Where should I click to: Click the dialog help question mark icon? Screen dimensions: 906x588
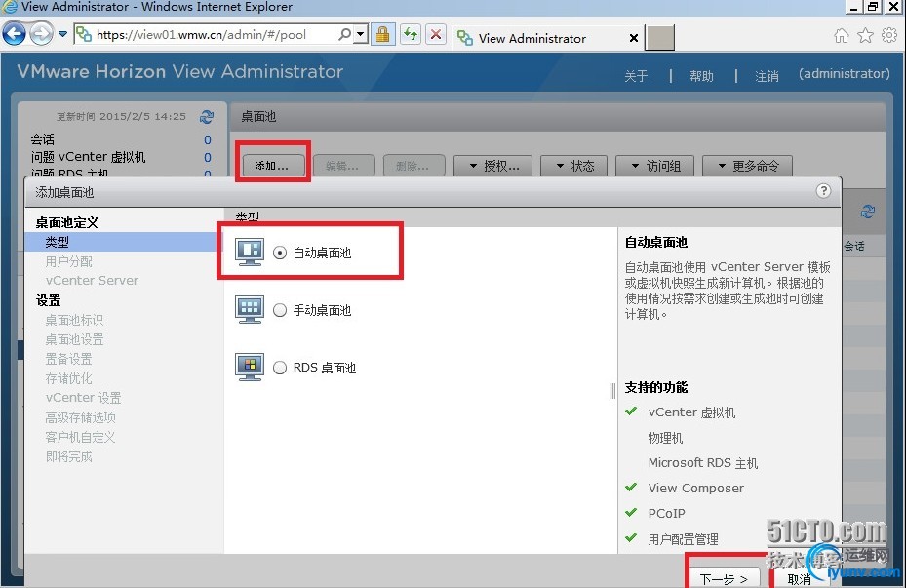tap(823, 191)
